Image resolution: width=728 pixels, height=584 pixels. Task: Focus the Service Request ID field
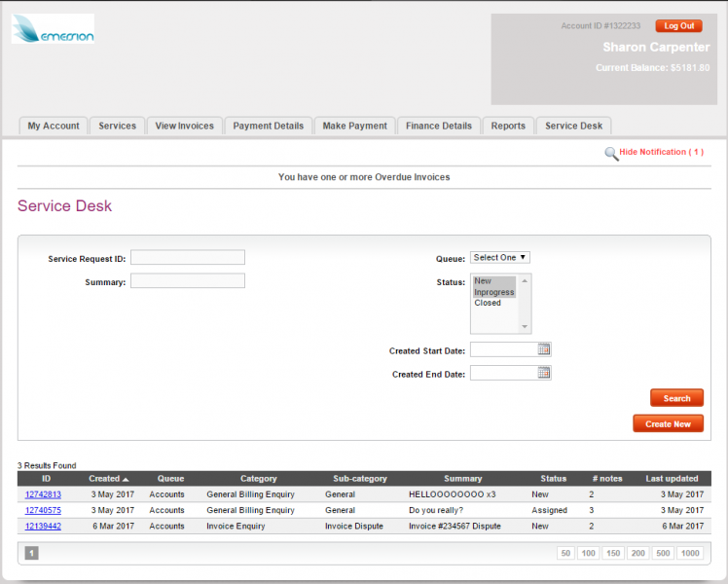[x=188, y=257]
